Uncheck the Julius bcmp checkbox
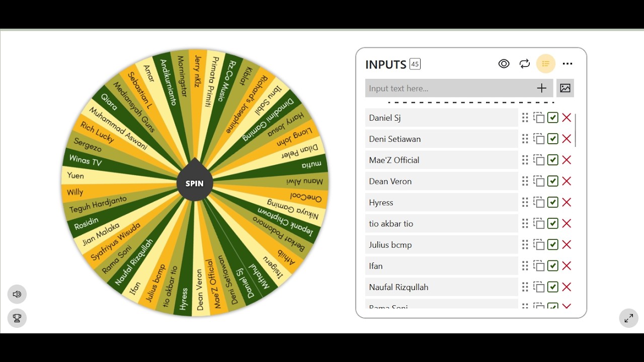644x362 pixels. coord(552,244)
